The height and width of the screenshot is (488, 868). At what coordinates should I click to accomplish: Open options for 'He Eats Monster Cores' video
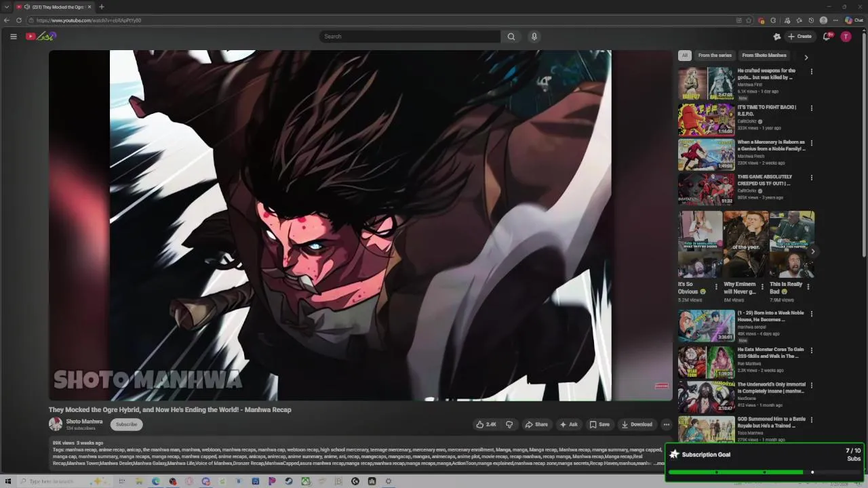click(811, 350)
